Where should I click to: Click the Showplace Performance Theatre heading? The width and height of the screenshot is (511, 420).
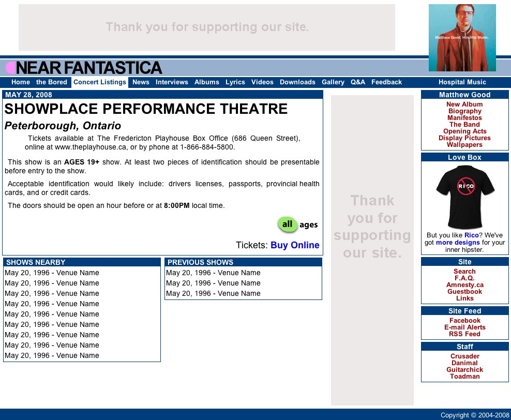pos(146,109)
